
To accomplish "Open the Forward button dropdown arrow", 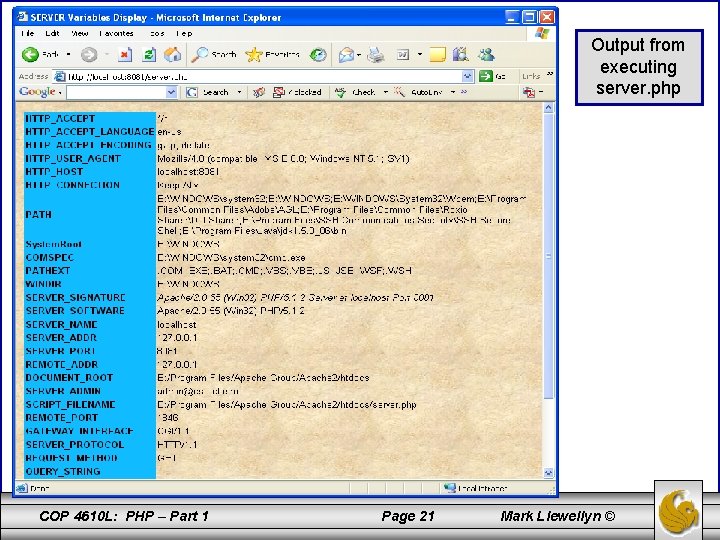I will 107,54.
